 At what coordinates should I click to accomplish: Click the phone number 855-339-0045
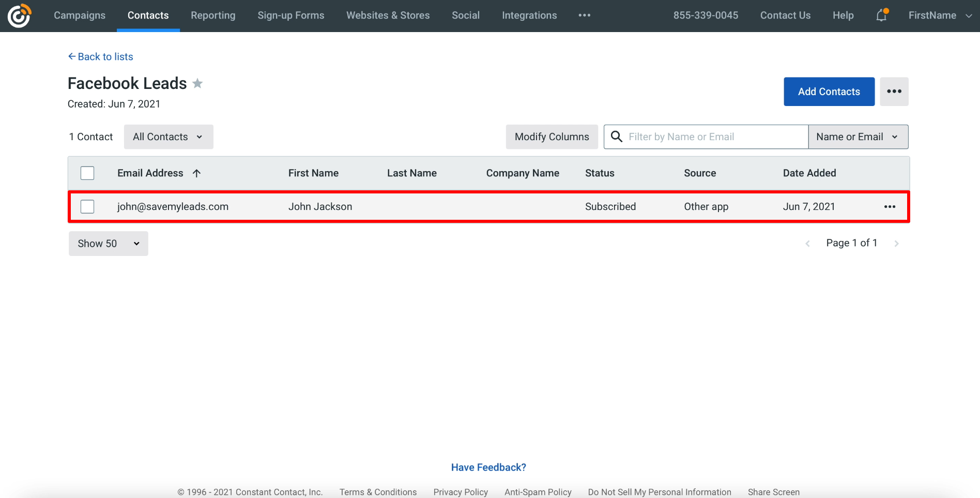point(706,16)
